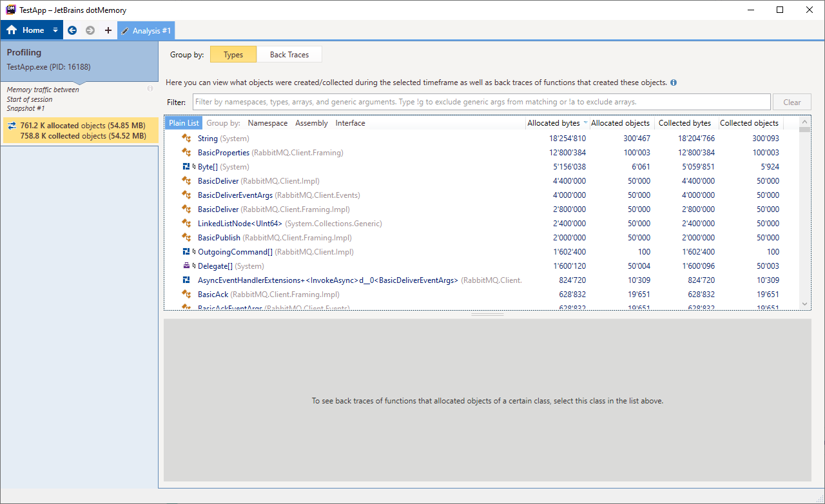The width and height of the screenshot is (825, 504).
Task: Click the memory traffic arrows icon
Action: (x=12, y=126)
